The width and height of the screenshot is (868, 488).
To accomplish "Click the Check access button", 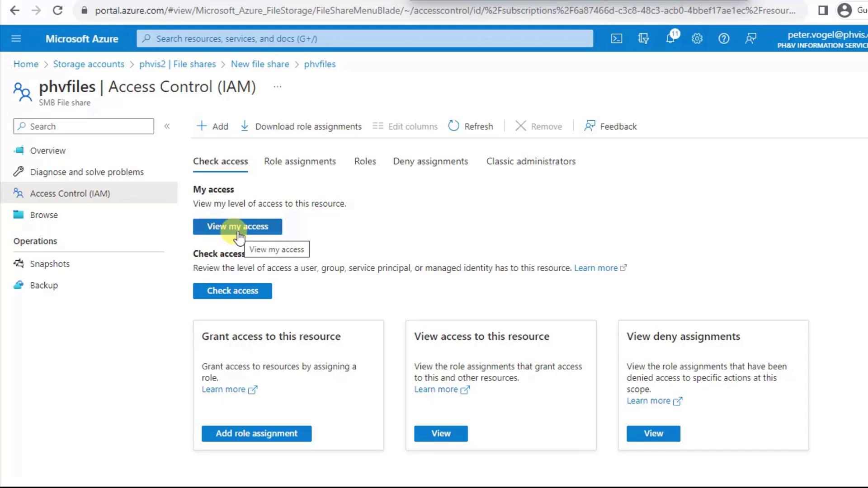I will [232, 291].
